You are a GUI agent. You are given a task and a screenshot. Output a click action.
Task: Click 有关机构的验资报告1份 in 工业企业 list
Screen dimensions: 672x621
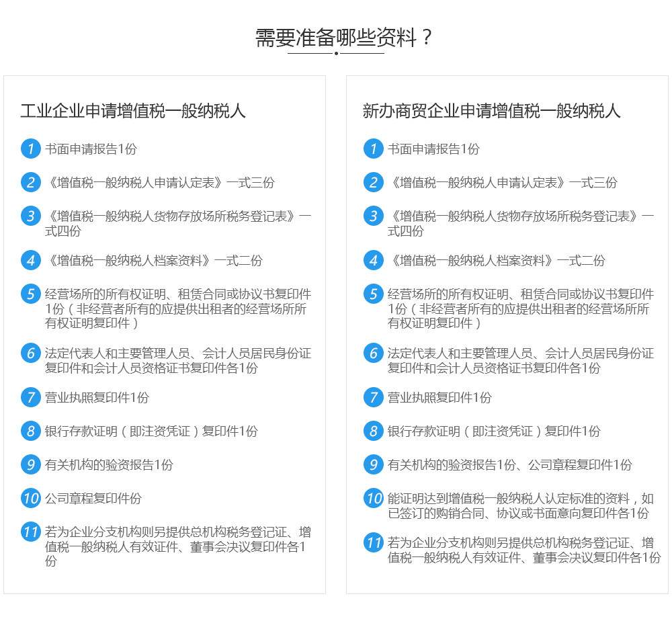pos(109,465)
